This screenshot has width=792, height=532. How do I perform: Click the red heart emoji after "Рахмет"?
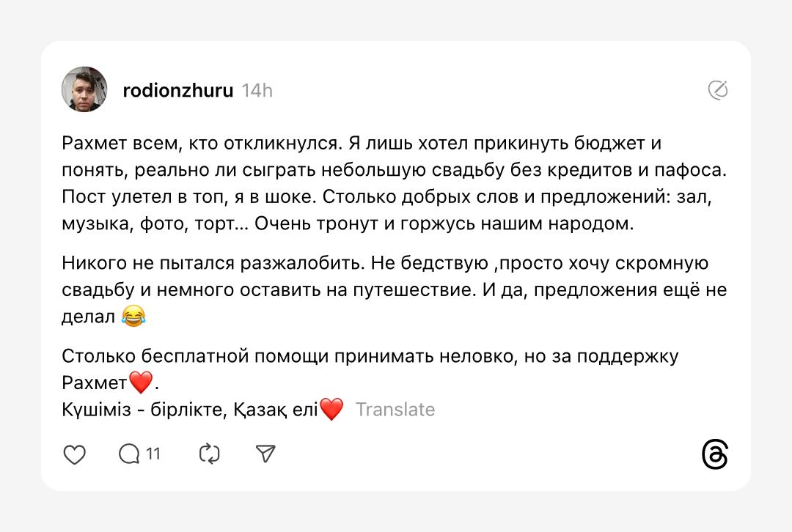click(x=140, y=383)
